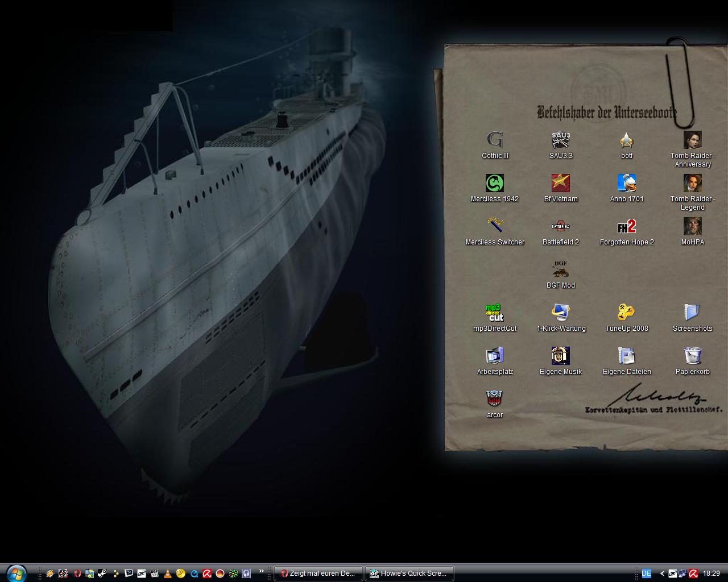Open Media Player Classic quick launch icon

(155, 573)
